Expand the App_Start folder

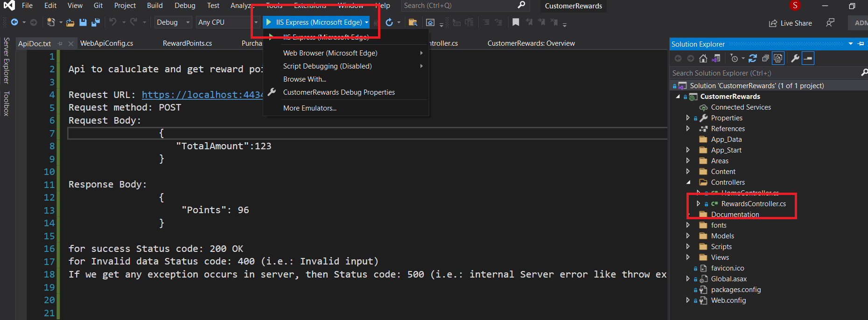click(x=688, y=150)
